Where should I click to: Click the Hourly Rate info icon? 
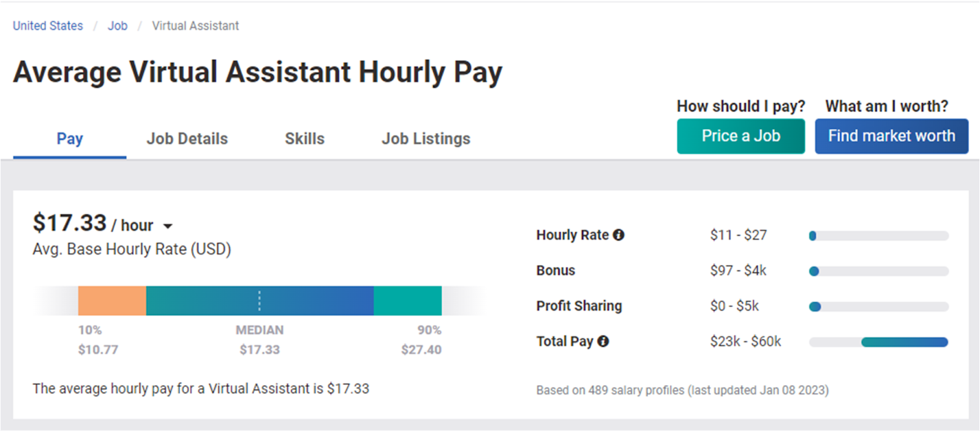[x=619, y=234]
